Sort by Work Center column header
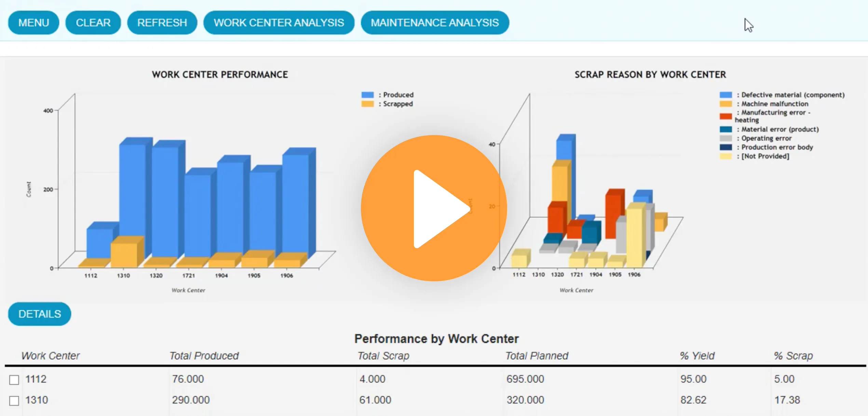Screen dimensions: 868x416 pyautogui.click(x=50, y=355)
